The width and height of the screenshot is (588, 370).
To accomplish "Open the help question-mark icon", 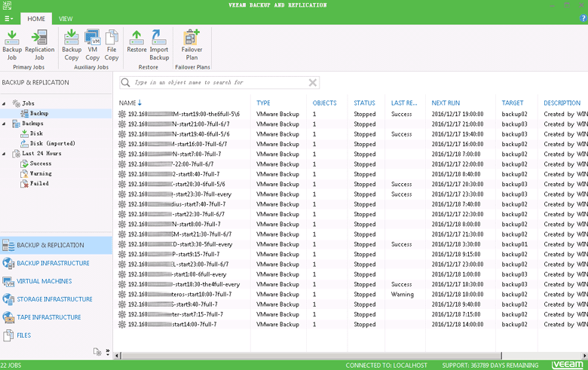I will coord(583,18).
